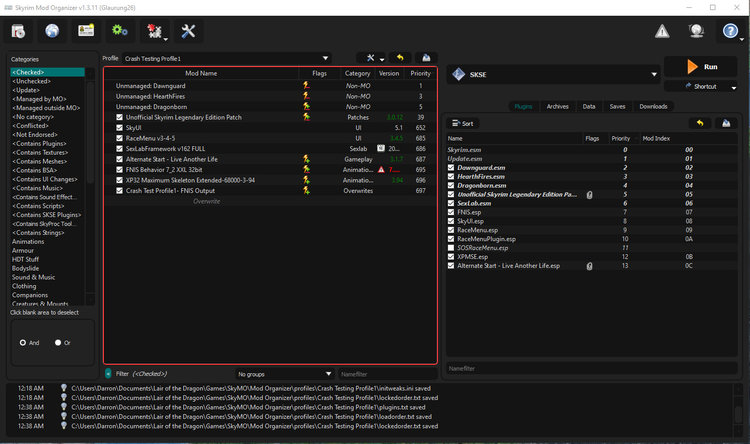
Task: Click the conflict flag on Unmanaged: Dawnguard
Action: pos(306,86)
